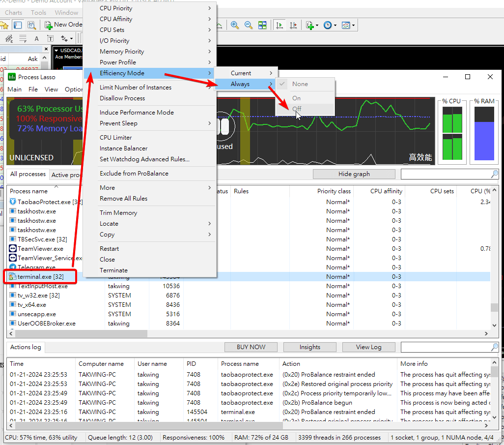Click the chart zoom out magnifier
The width and height of the screenshot is (504, 445).
pos(249,25)
